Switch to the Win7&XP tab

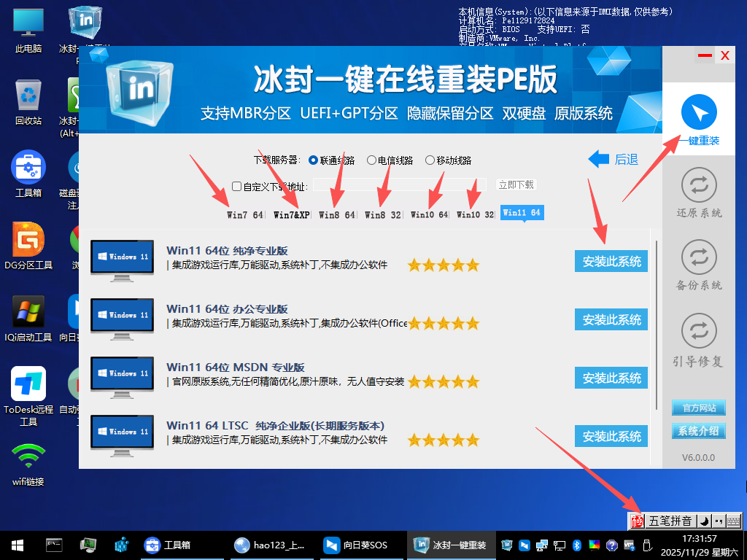pyautogui.click(x=290, y=215)
